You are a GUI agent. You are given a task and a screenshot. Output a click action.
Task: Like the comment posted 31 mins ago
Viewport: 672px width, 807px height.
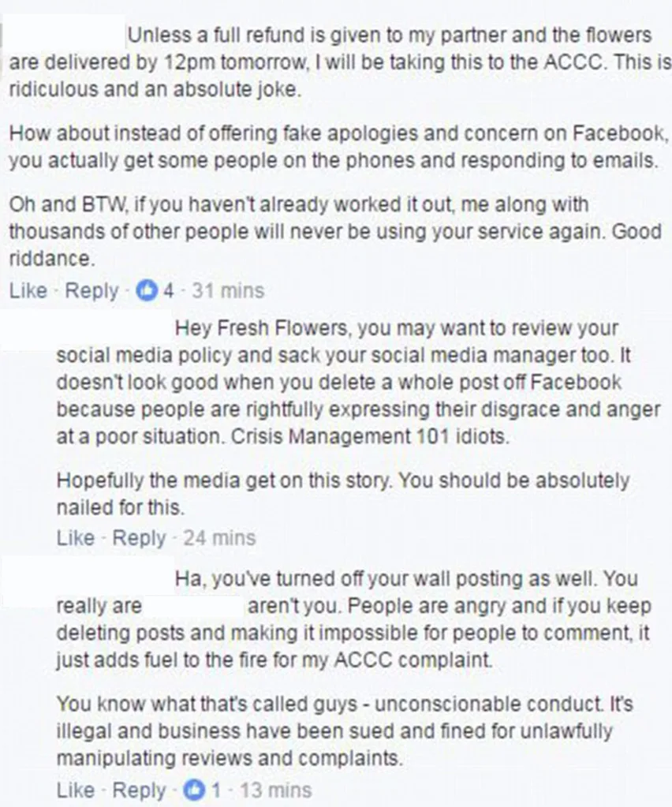[28, 291]
